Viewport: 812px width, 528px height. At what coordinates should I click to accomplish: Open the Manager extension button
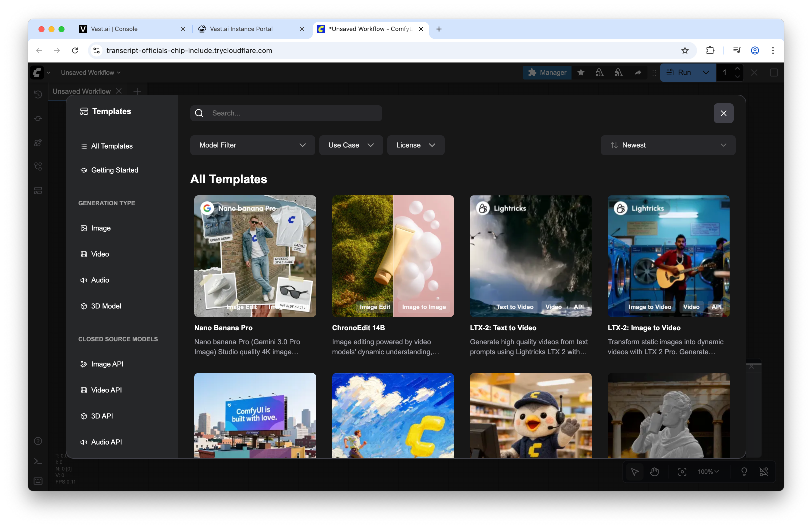coord(547,73)
